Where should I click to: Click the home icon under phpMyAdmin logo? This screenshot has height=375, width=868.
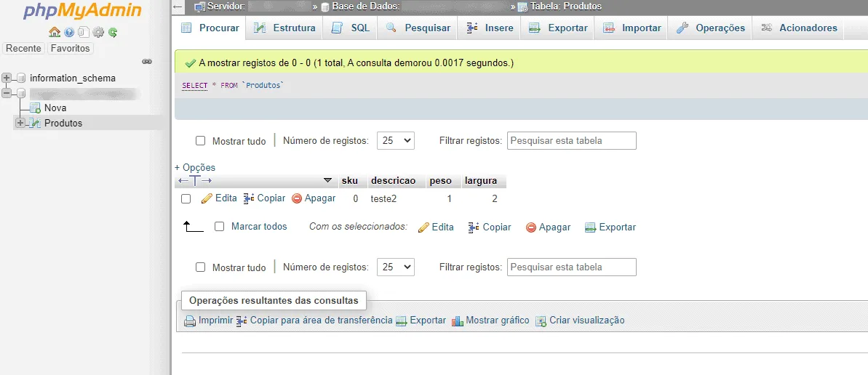[x=54, y=32]
